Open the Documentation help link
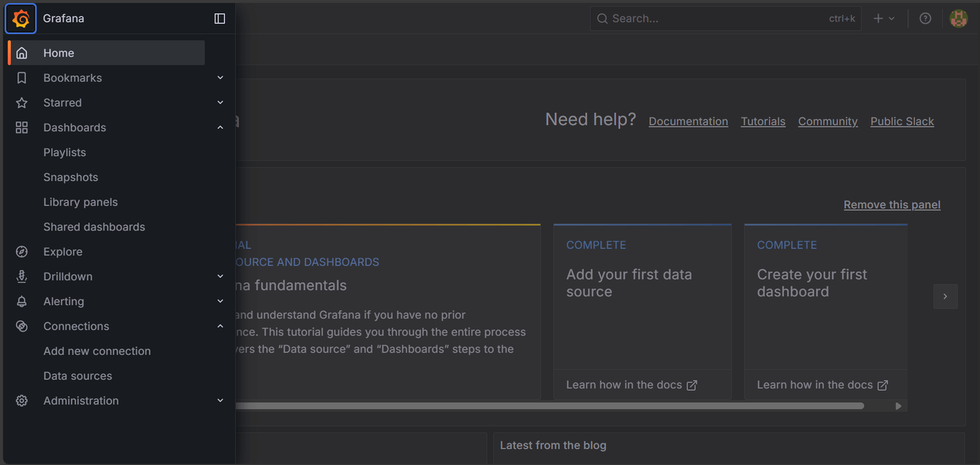Screen dimensions: 980x465 point(688,121)
